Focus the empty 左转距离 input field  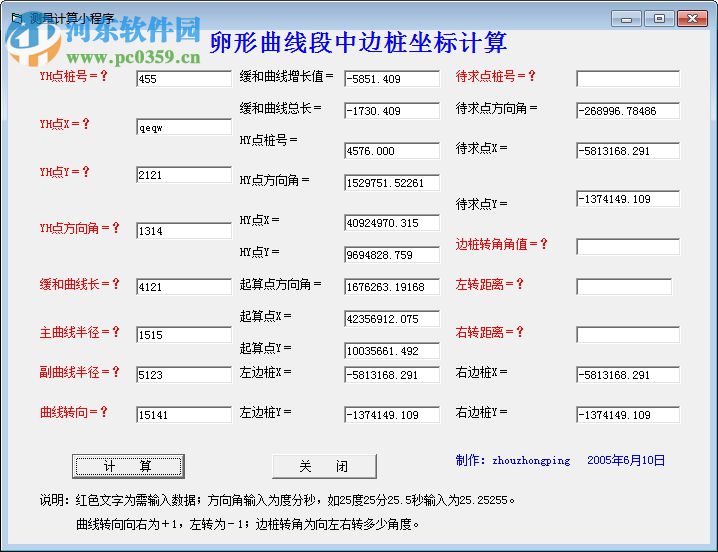(x=624, y=287)
